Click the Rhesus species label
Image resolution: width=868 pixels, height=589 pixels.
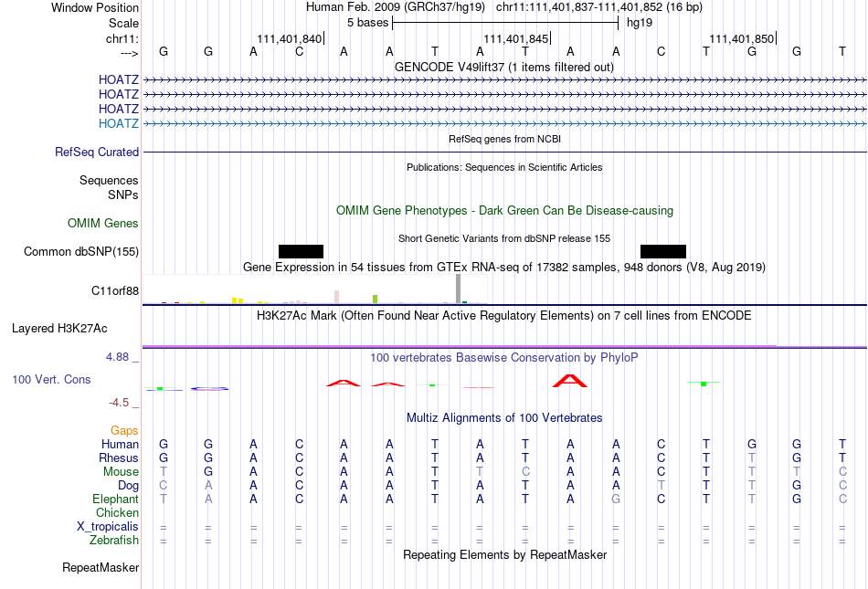pyautogui.click(x=119, y=458)
